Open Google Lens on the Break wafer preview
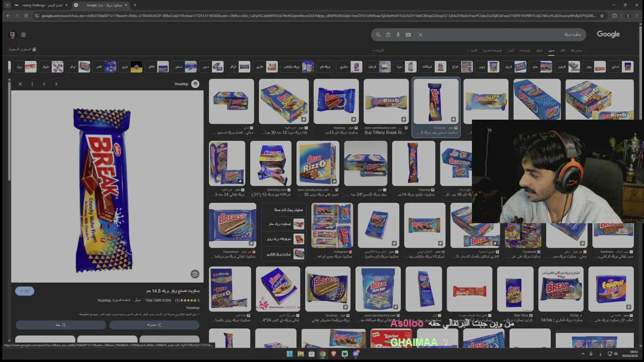The image size is (644, 362). point(195,274)
